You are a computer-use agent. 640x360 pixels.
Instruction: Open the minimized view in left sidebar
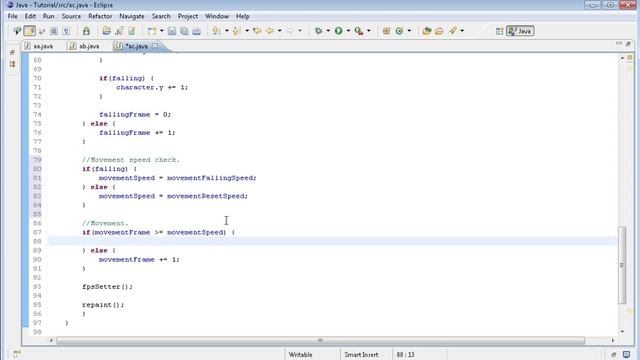[12, 64]
